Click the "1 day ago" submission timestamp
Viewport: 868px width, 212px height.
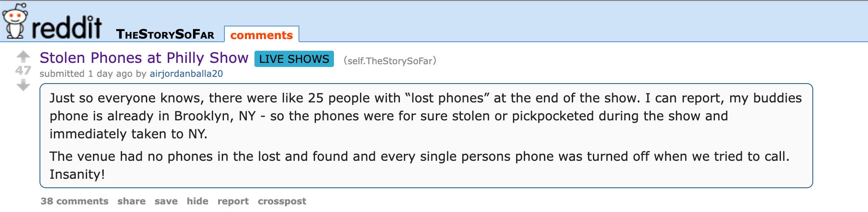tap(110, 74)
